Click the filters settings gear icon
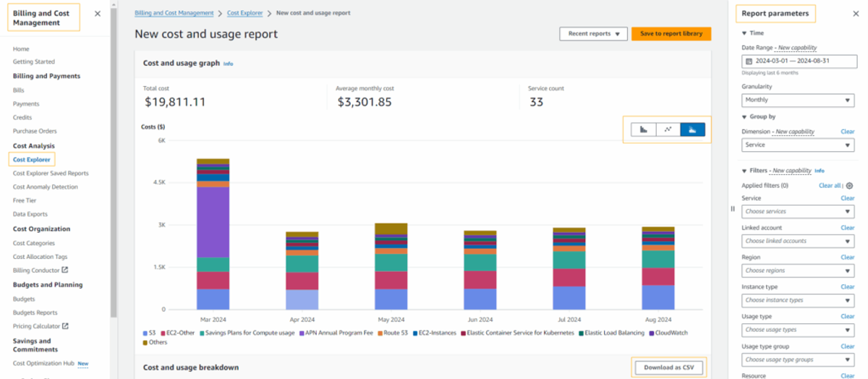 point(850,186)
